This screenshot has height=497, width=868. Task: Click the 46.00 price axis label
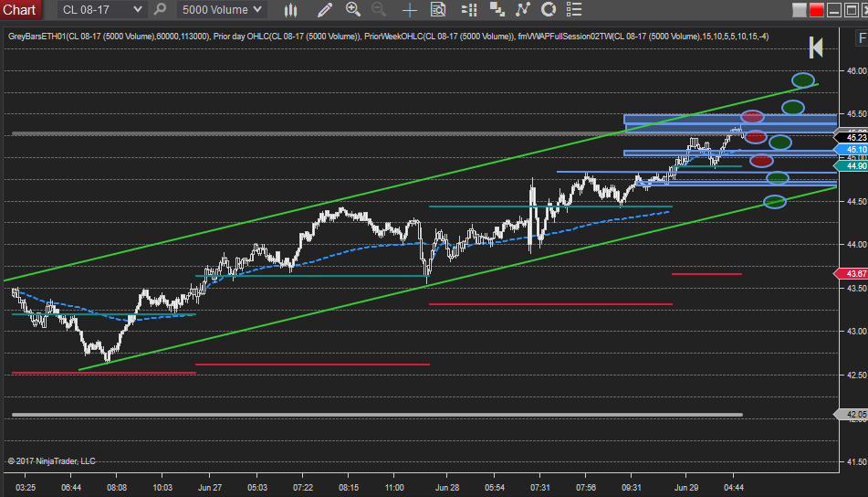[x=856, y=71]
